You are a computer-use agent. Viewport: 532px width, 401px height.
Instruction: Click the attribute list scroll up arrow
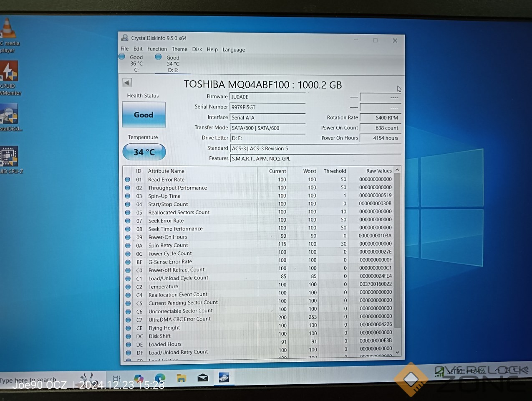(x=397, y=170)
